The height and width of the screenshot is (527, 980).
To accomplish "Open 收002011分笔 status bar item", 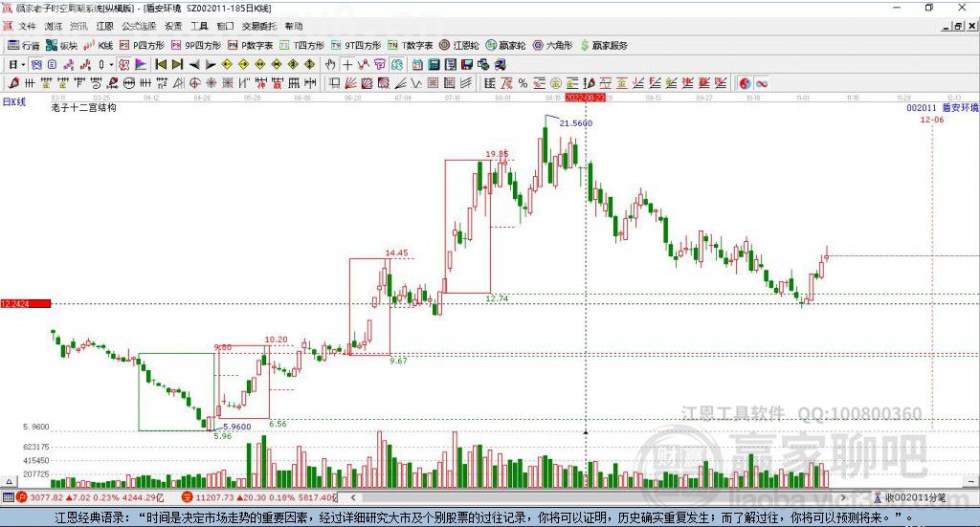I will [x=910, y=497].
